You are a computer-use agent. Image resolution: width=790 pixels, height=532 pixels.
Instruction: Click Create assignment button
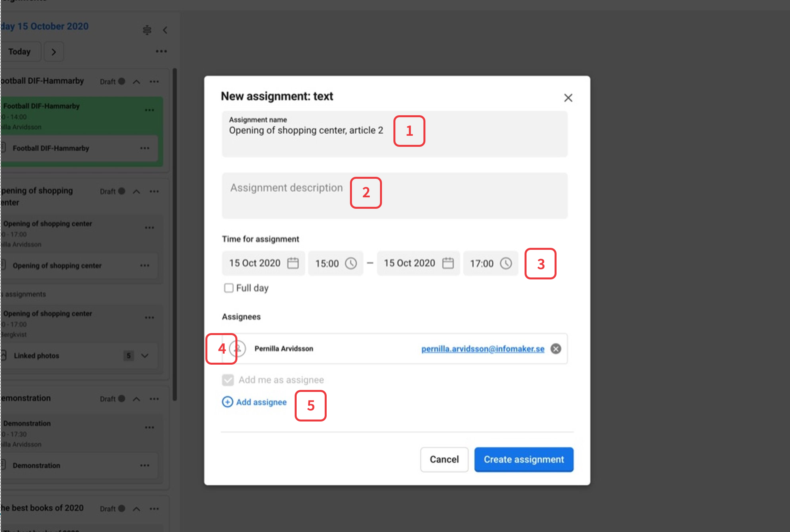(x=523, y=459)
